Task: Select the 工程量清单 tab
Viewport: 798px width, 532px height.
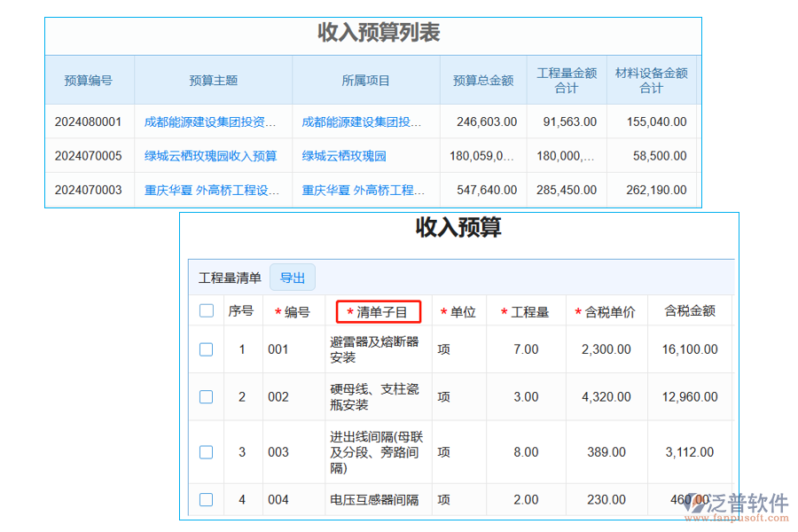Action: [x=229, y=276]
